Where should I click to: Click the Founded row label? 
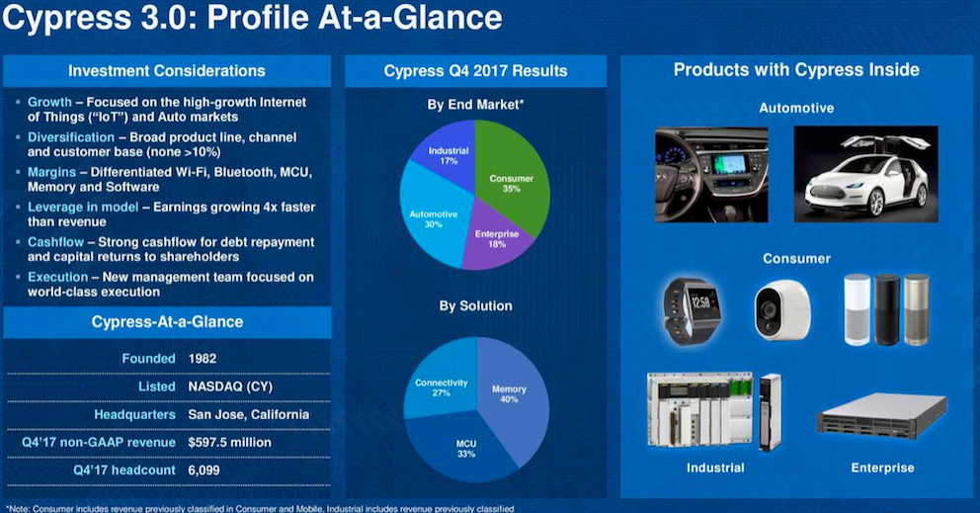[148, 359]
